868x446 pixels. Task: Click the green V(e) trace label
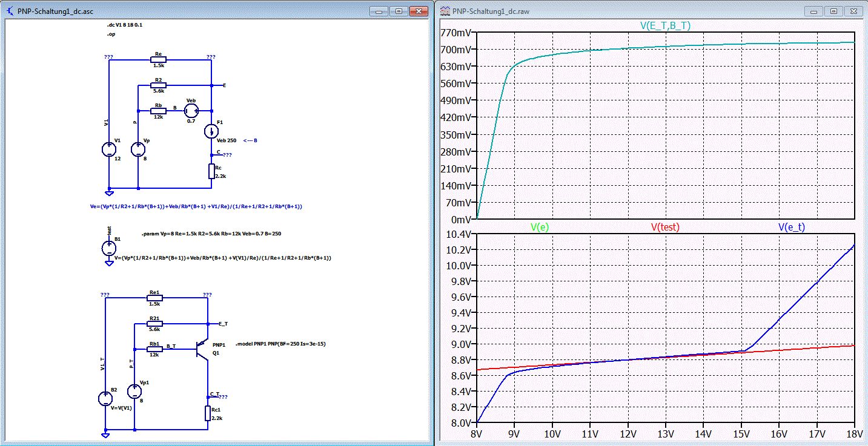[x=540, y=227]
